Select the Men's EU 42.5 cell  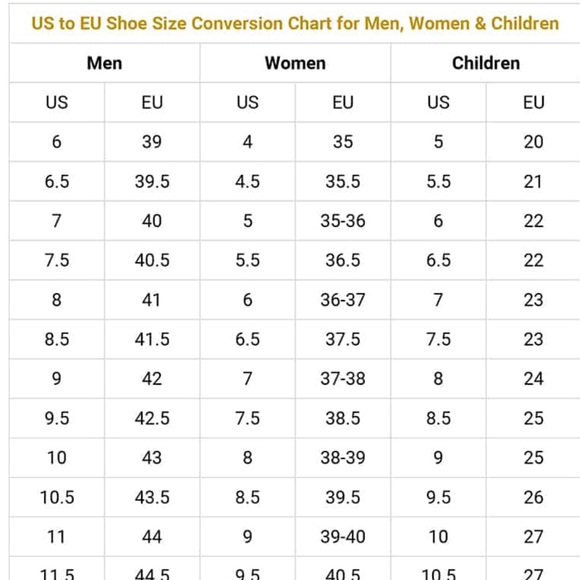click(152, 418)
